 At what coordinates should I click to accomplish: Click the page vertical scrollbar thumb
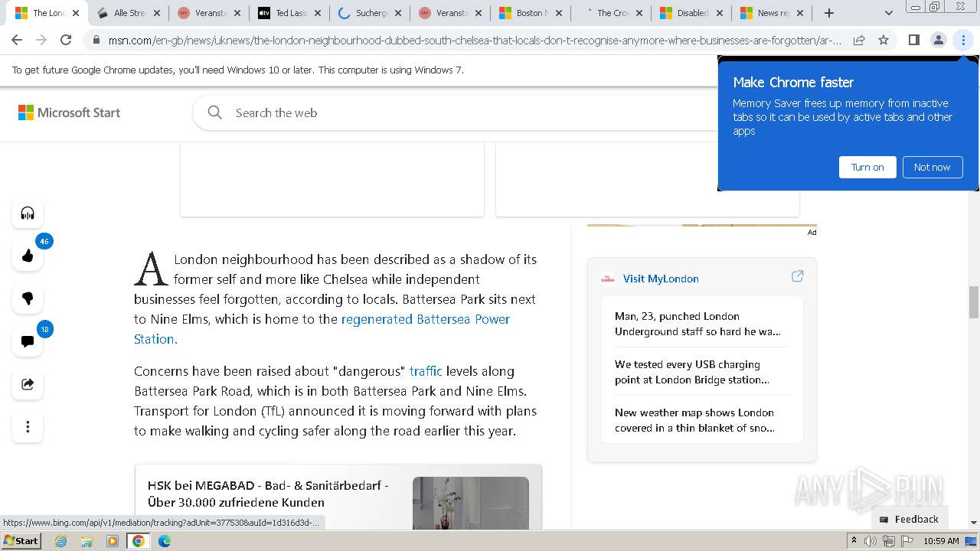pos(974,302)
